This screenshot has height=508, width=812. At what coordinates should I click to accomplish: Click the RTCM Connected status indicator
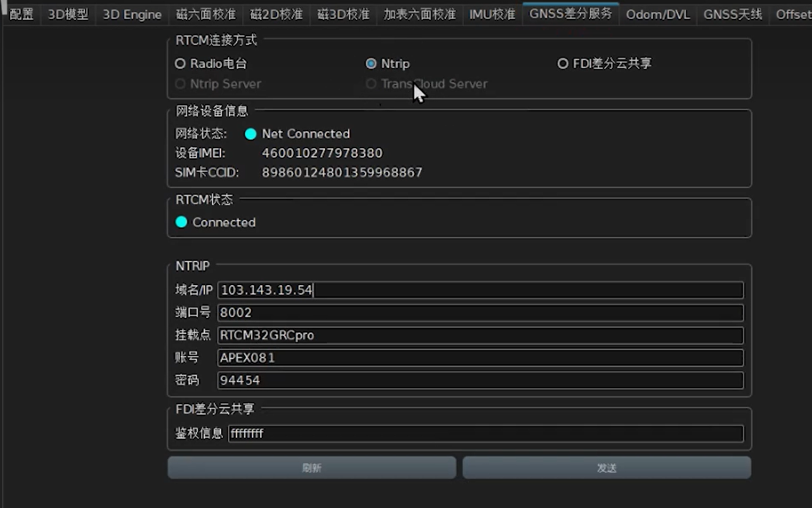181,222
